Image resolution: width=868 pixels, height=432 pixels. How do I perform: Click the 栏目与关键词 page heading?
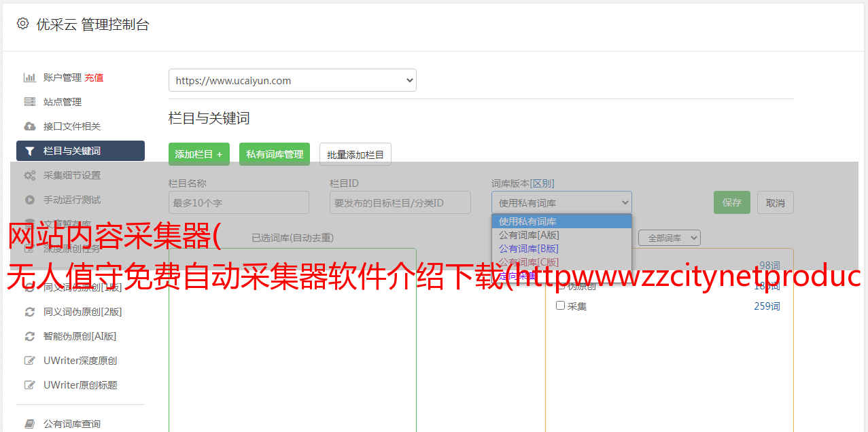(209, 118)
